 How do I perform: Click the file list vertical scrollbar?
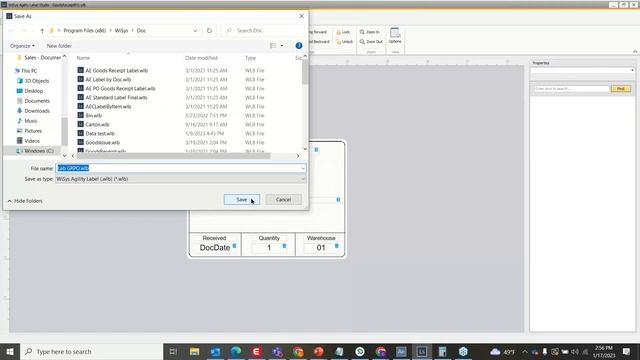tap(305, 73)
